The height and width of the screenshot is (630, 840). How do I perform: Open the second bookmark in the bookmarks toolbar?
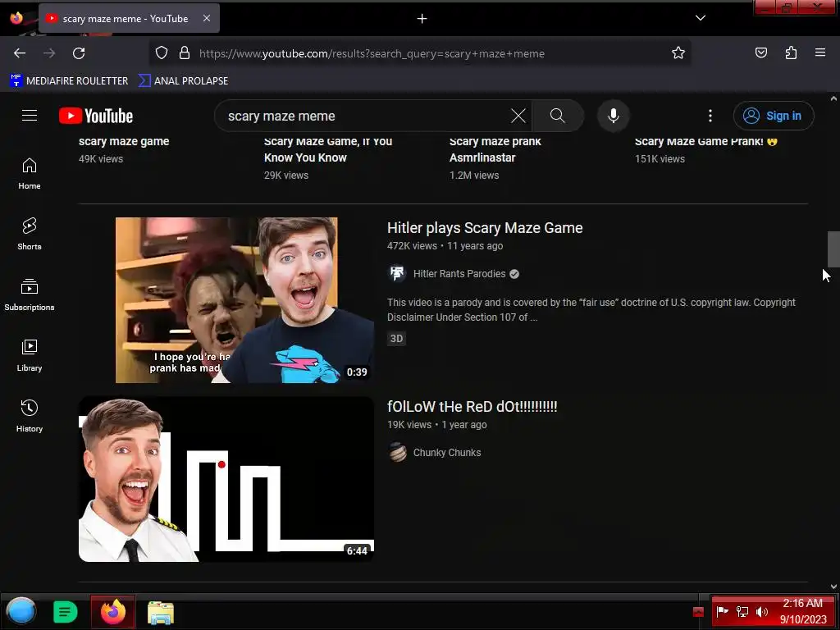pyautogui.click(x=183, y=81)
